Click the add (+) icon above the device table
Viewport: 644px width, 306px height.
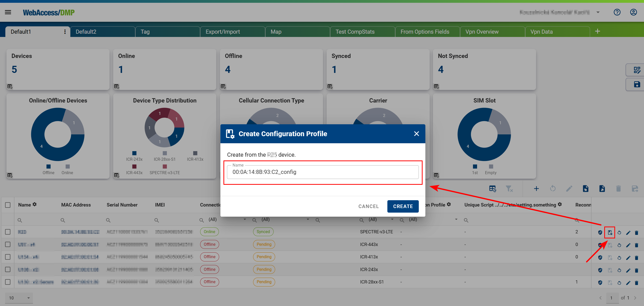(x=536, y=189)
